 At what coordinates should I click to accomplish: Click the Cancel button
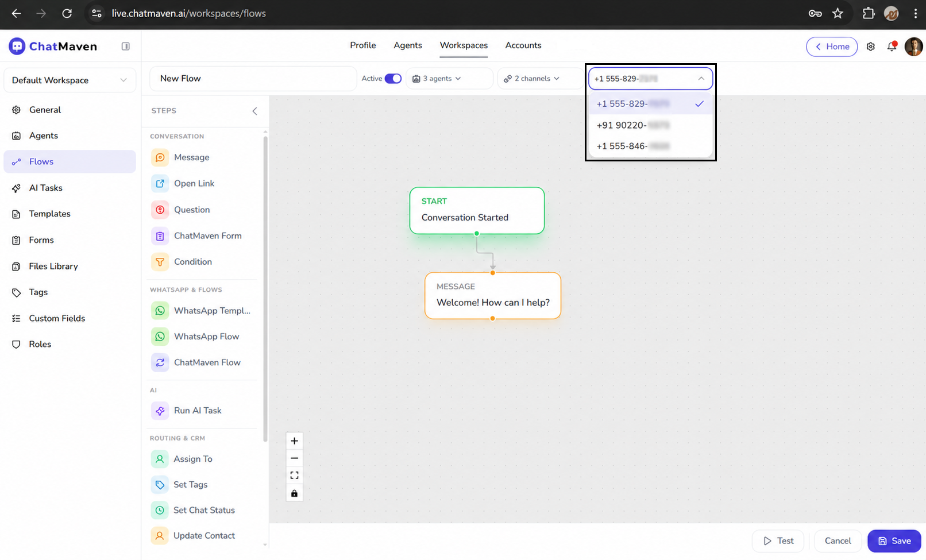click(x=838, y=541)
